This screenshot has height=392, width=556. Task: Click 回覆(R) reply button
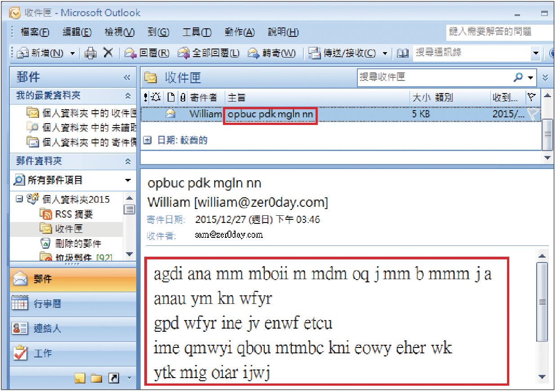[x=147, y=53]
